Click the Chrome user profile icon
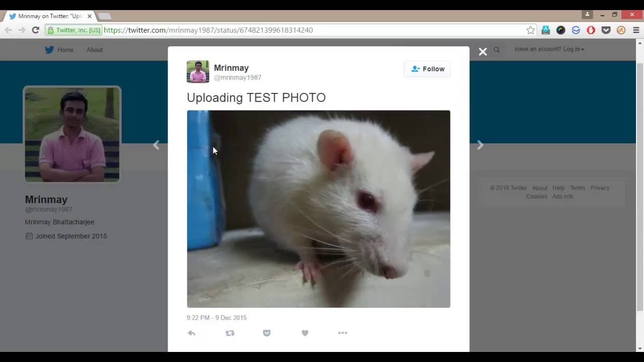This screenshot has height=362, width=644. click(x=587, y=15)
